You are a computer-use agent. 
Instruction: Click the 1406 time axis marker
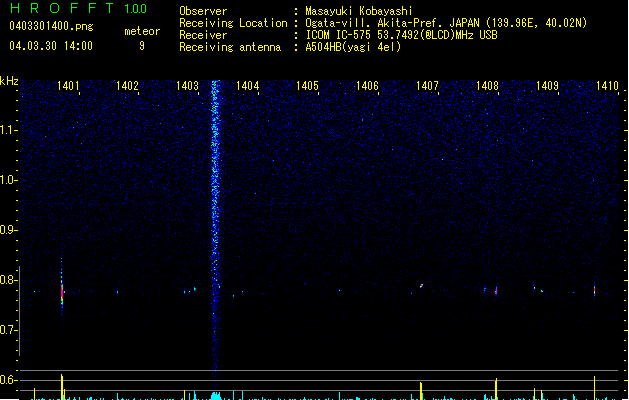pos(367,86)
